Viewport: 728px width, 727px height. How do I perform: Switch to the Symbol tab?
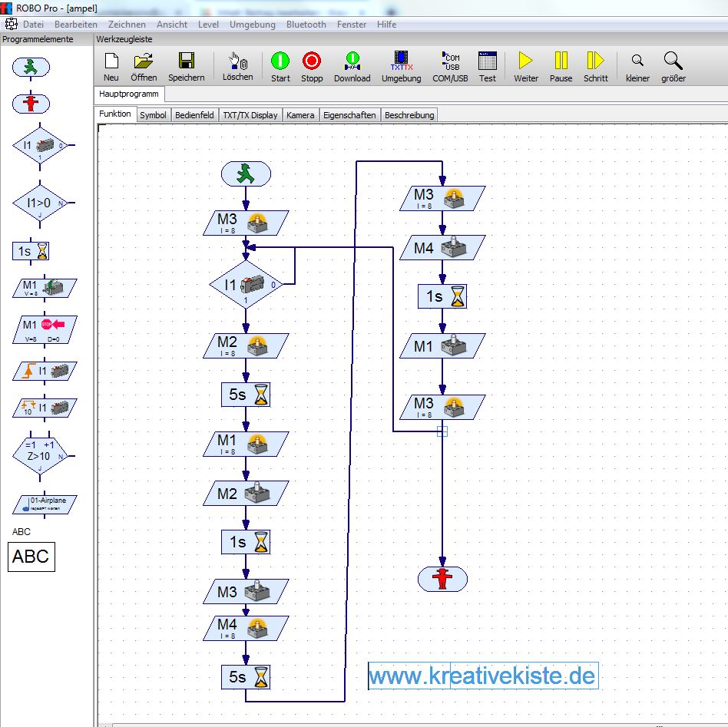click(154, 115)
